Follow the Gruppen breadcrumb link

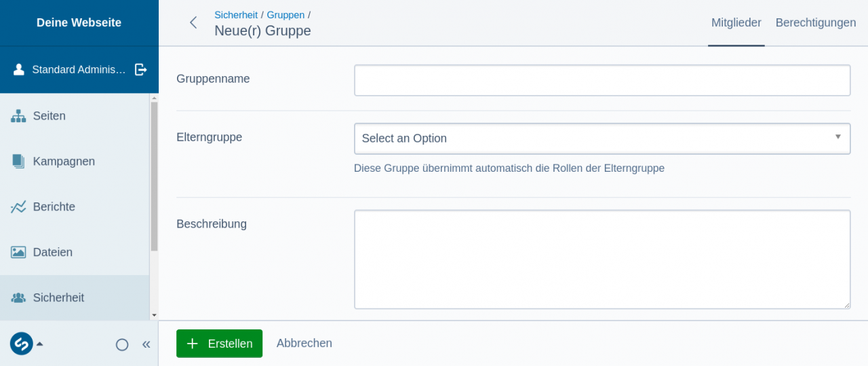pyautogui.click(x=285, y=15)
